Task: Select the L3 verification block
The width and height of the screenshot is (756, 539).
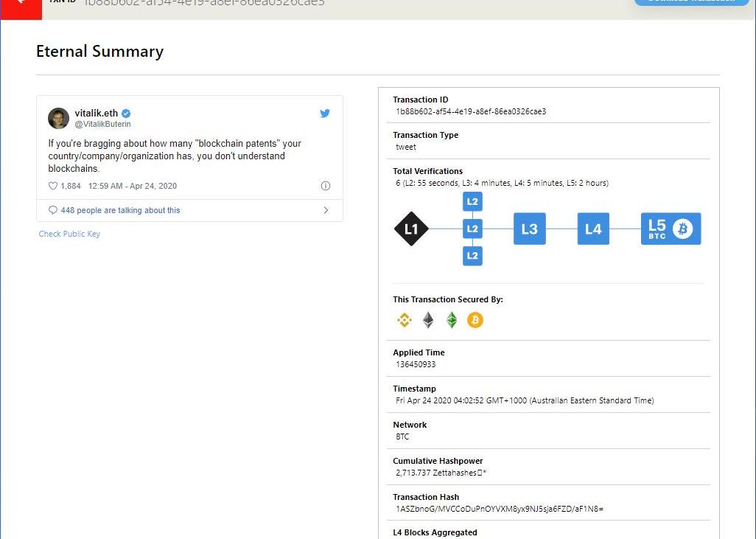Action: tap(529, 229)
